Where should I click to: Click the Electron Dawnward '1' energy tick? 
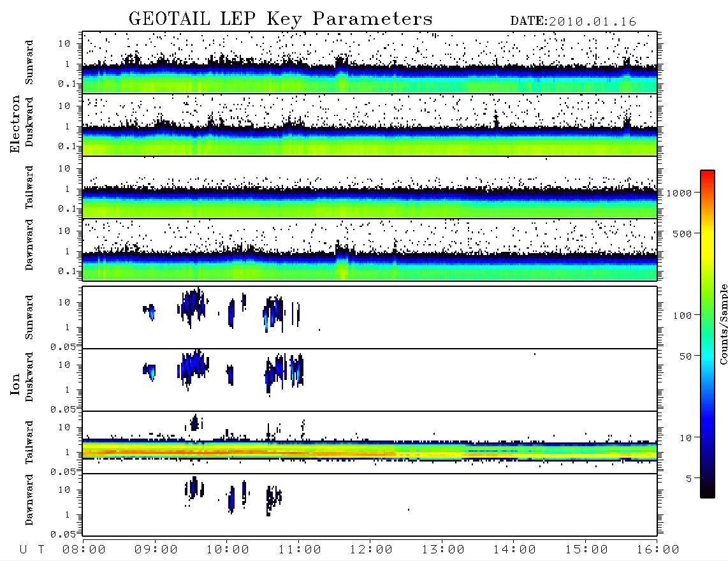pyautogui.click(x=68, y=252)
